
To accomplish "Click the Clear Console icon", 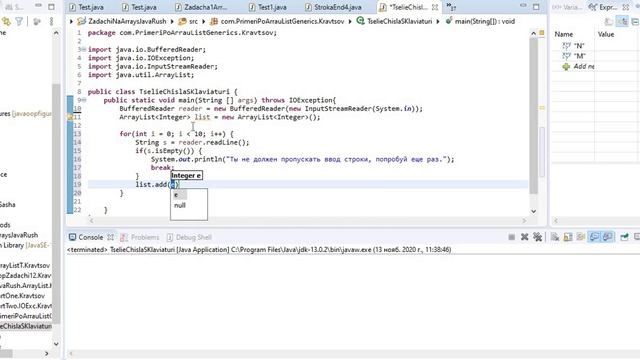I will point(555,237).
